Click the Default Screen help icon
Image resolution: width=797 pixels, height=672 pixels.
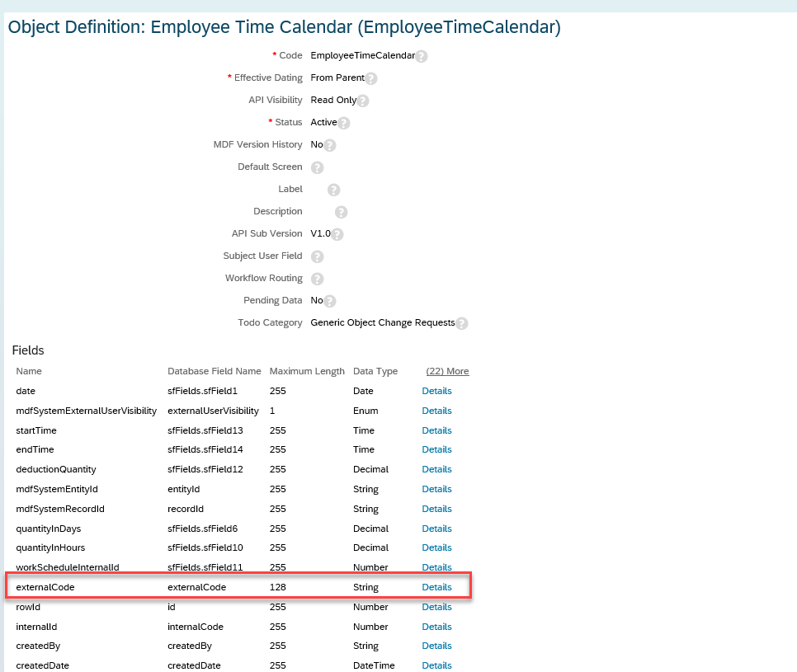317,167
